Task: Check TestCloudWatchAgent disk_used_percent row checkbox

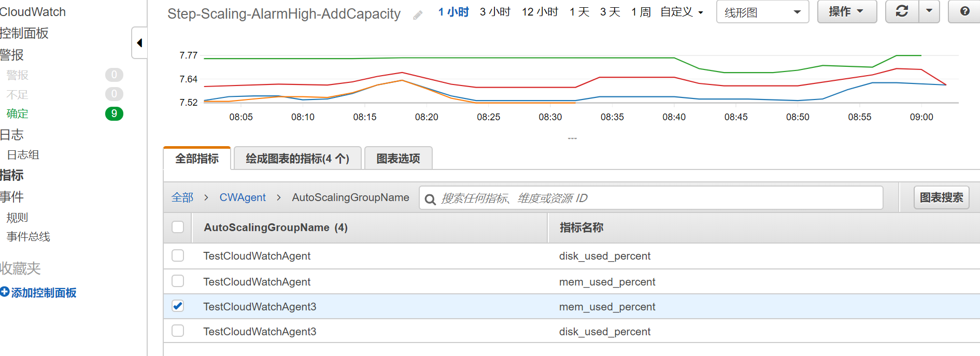Action: (x=178, y=255)
